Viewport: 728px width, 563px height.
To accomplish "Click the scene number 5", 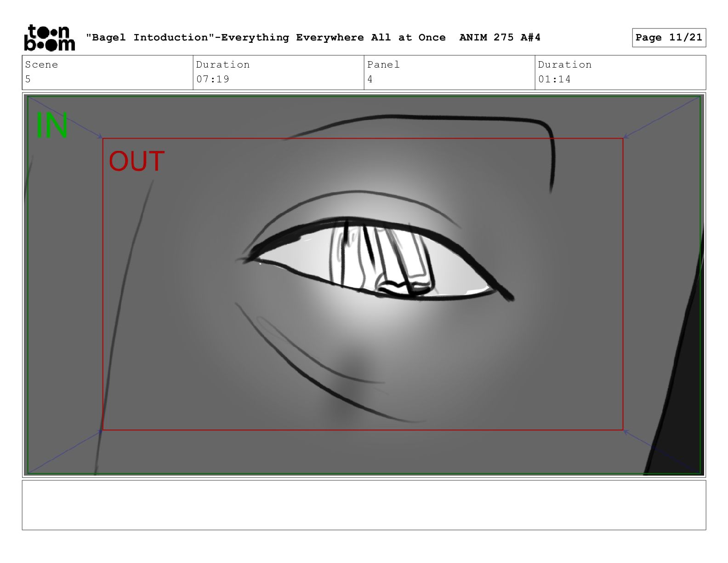I will click(x=28, y=79).
